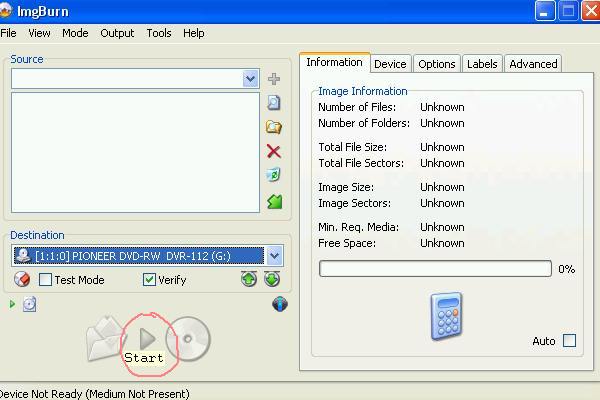Click the small disc document icon
Viewport: 600px width, 400px height.
29,304
